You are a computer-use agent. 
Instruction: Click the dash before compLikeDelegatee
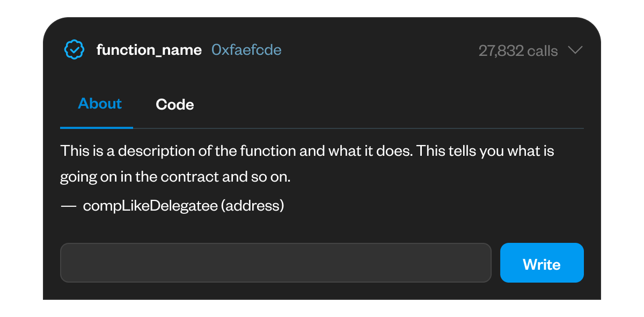[x=68, y=206]
